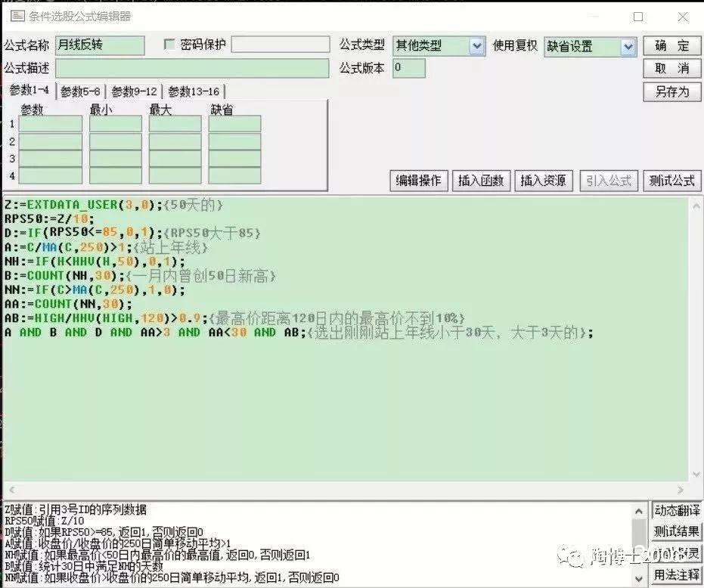Image resolution: width=704 pixels, height=588 pixels.
Task: Click the code line starting with Z:=EXTDATA_USER
Action: pos(113,205)
